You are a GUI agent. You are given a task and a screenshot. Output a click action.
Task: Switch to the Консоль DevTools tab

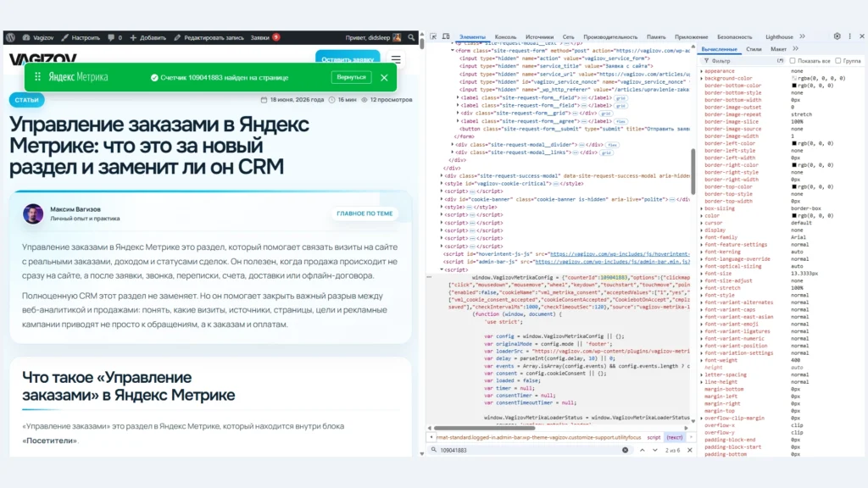coord(505,37)
